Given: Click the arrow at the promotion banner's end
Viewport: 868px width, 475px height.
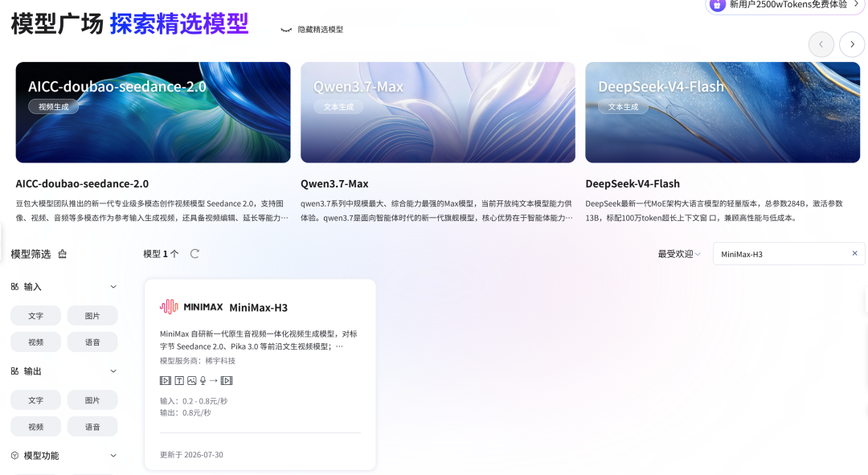Looking at the screenshot, I should pyautogui.click(x=856, y=4).
